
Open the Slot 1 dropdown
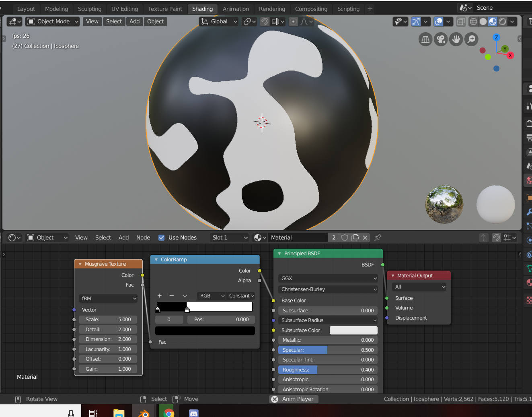click(x=230, y=237)
